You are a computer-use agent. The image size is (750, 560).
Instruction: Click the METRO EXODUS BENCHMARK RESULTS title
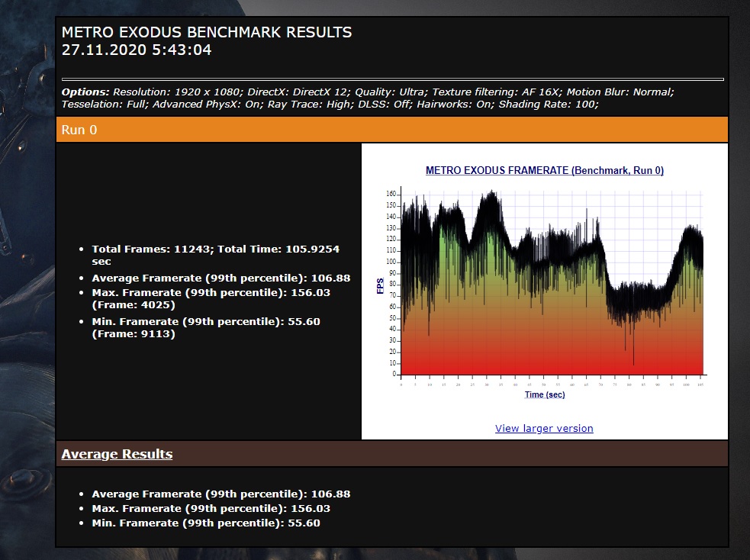tap(207, 32)
